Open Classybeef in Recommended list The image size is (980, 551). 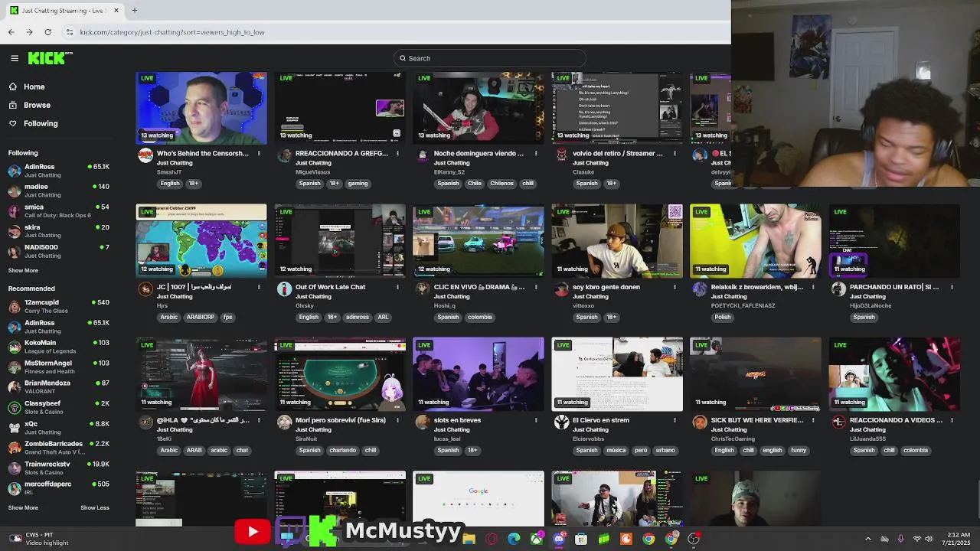pos(59,407)
